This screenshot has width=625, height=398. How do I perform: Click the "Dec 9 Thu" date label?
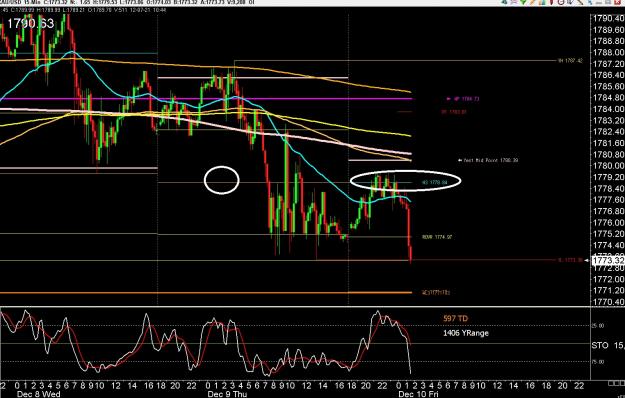click(x=227, y=394)
